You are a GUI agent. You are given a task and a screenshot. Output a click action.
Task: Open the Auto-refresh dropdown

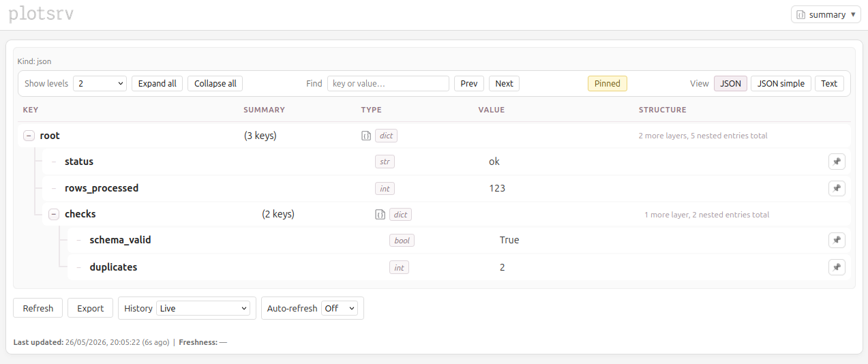339,308
